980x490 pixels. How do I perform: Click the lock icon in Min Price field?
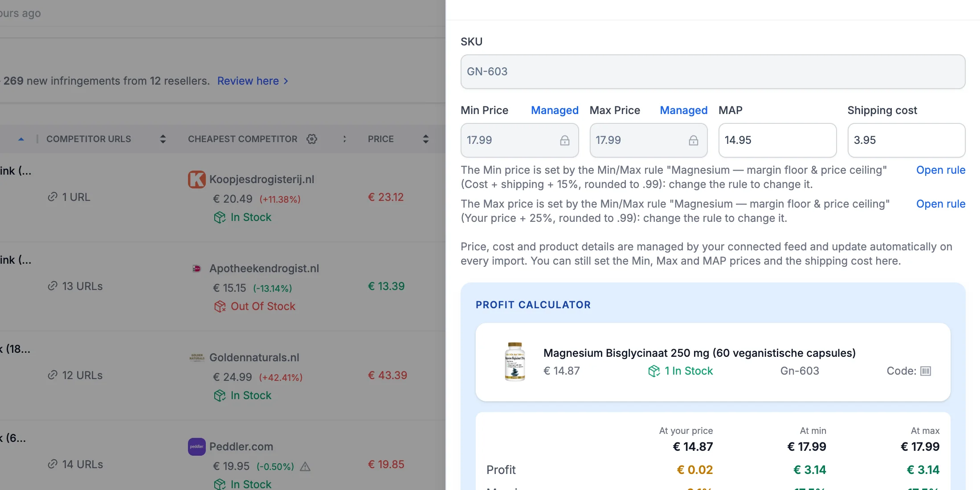pyautogui.click(x=565, y=140)
